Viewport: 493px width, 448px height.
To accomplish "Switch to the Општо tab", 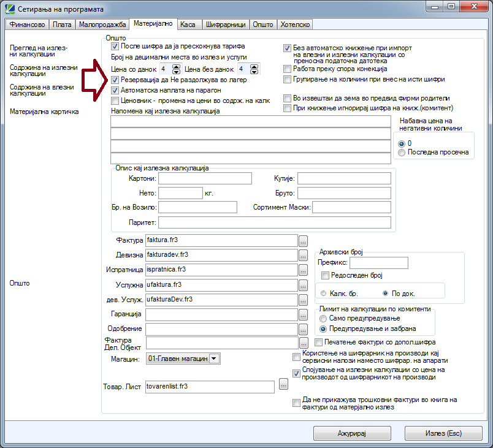I will (263, 25).
